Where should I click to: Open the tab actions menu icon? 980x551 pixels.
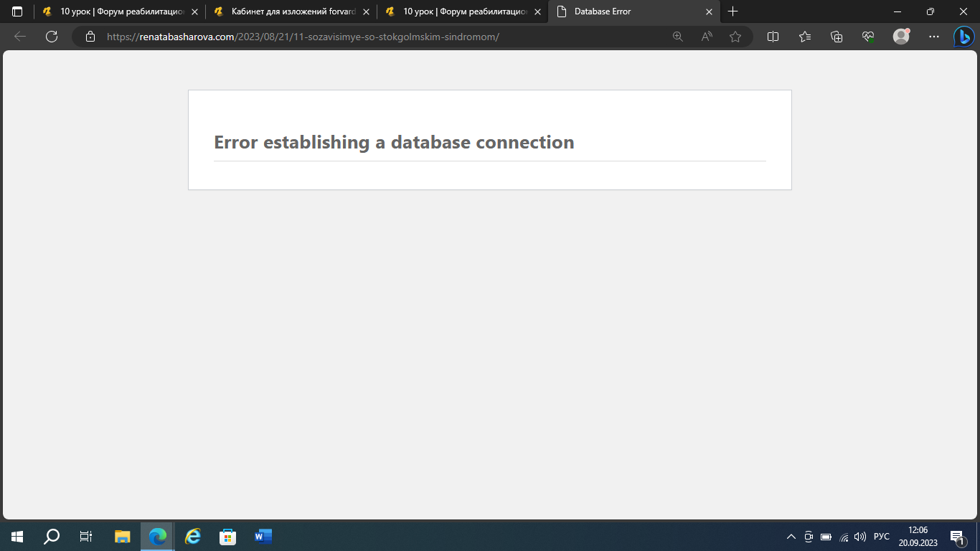17,11
